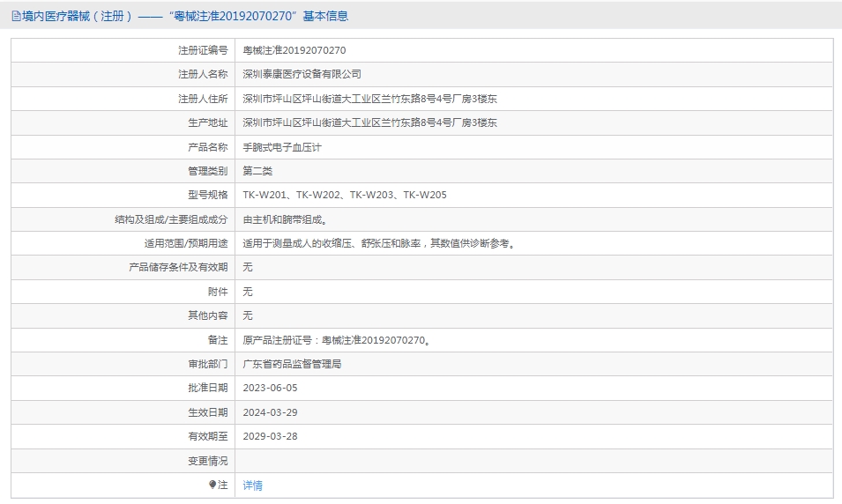842x504 pixels.
Task: Click structure text 由主机和腕带组成。
Action: click(285, 219)
